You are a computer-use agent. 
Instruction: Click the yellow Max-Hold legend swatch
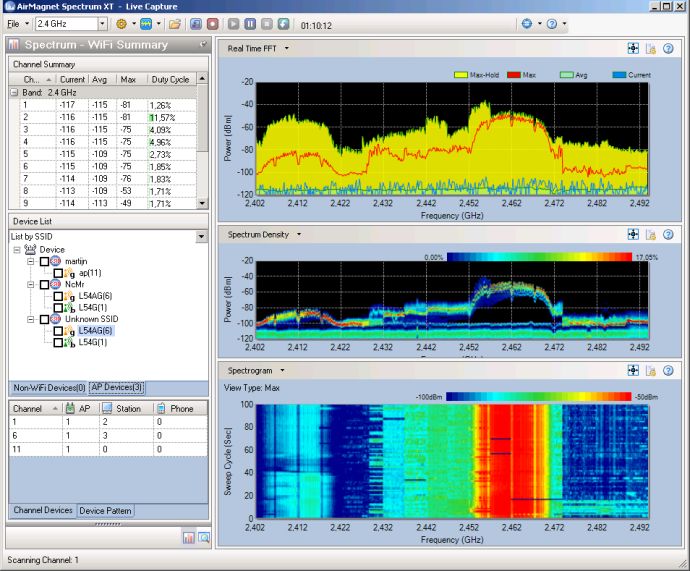click(x=460, y=75)
